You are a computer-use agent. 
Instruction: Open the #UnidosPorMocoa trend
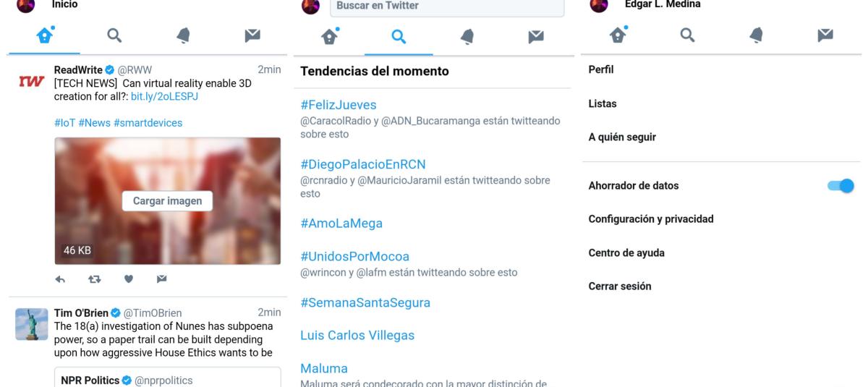[x=354, y=257]
